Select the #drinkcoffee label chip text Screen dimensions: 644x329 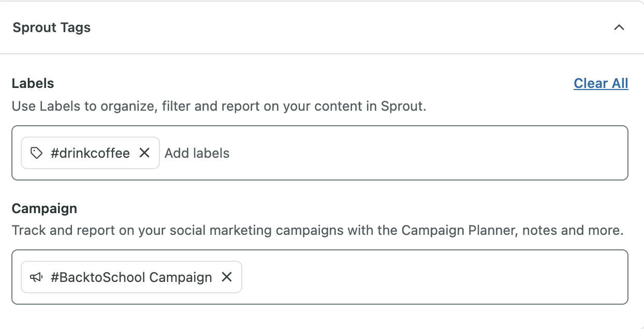click(90, 153)
